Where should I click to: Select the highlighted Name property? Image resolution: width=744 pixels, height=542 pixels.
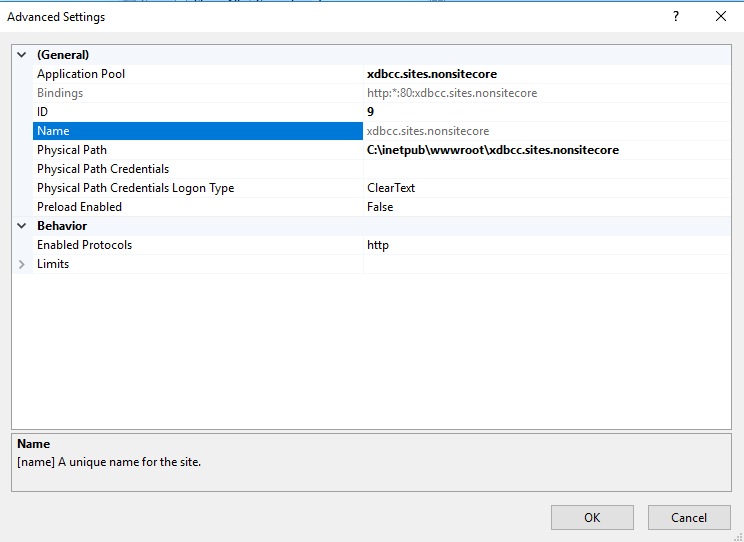tap(53, 131)
